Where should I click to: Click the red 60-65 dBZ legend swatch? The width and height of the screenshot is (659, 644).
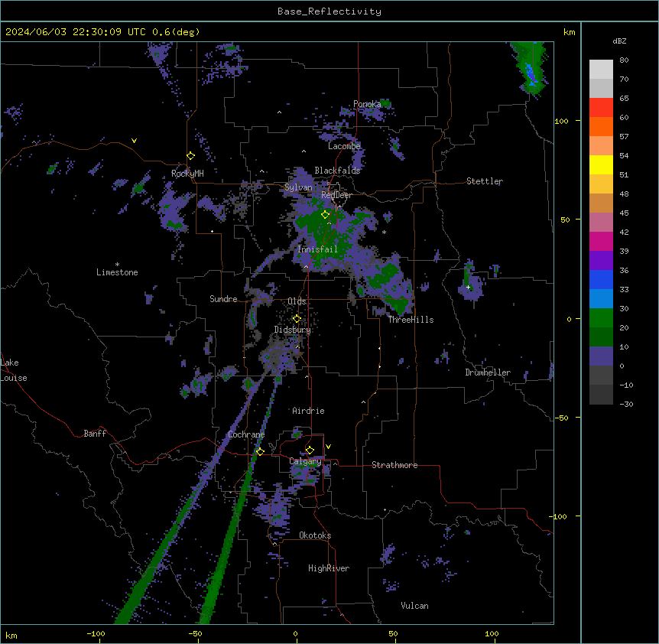tap(601, 107)
